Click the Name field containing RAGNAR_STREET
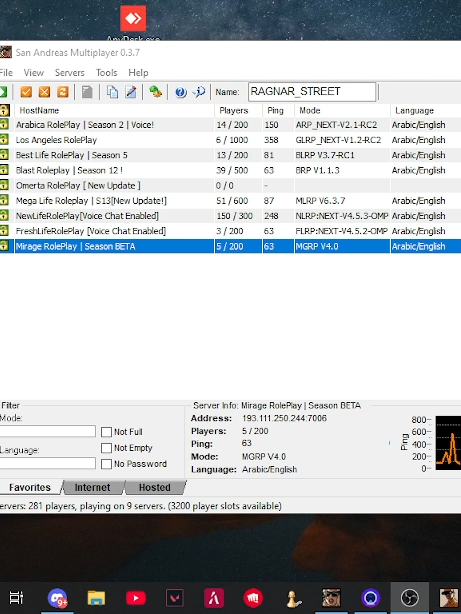Screen dimensions: 461x614 click(312, 92)
